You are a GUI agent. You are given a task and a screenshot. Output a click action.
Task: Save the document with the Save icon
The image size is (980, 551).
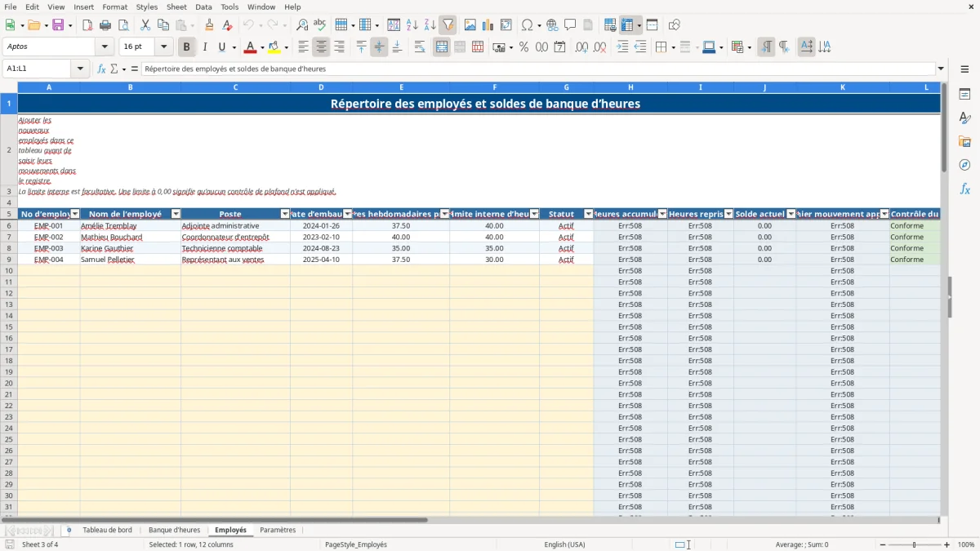click(x=58, y=25)
